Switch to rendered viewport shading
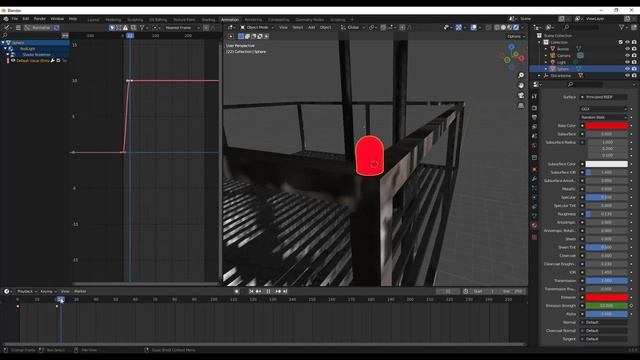This screenshot has width=640, height=360. click(516, 27)
